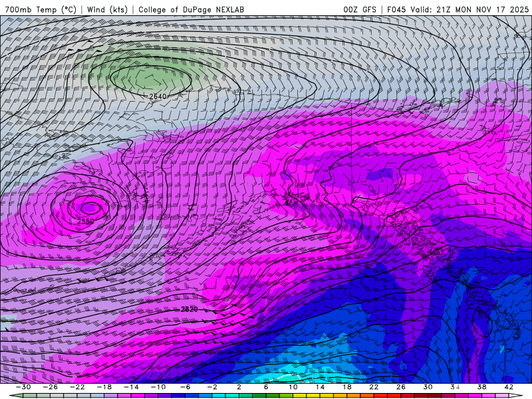Click the 2 tick label on the color scale

click(x=239, y=387)
